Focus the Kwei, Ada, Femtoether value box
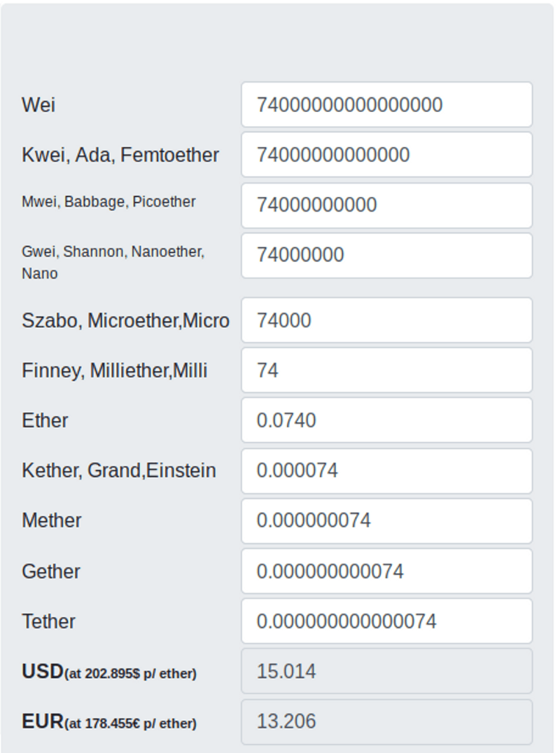Viewport: 560px width, 753px height. coord(387,155)
